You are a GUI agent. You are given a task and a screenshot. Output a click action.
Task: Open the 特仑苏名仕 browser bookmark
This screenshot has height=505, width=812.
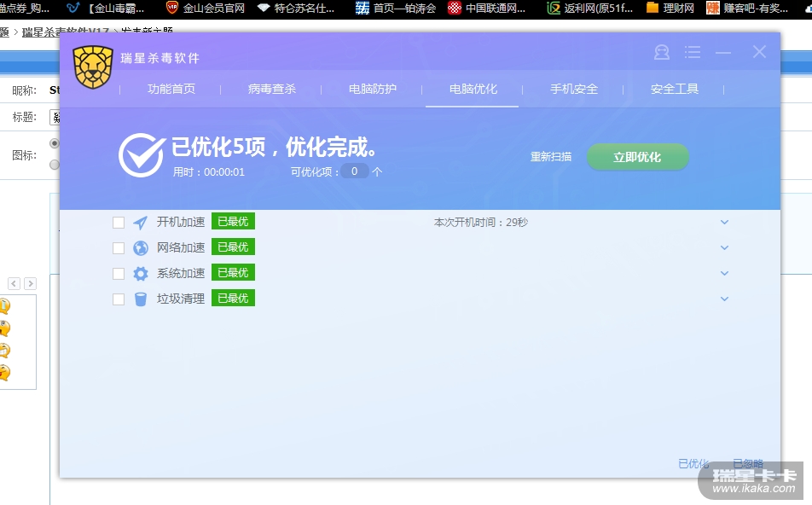296,9
